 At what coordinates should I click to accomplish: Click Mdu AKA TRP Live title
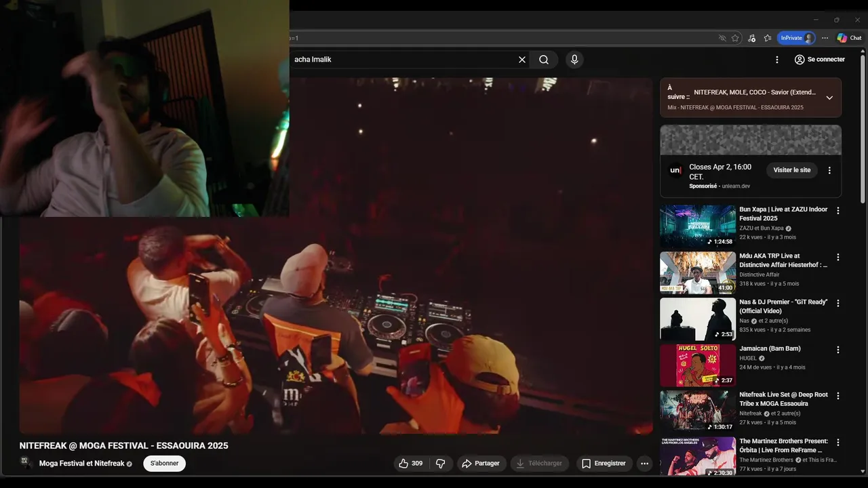783,260
